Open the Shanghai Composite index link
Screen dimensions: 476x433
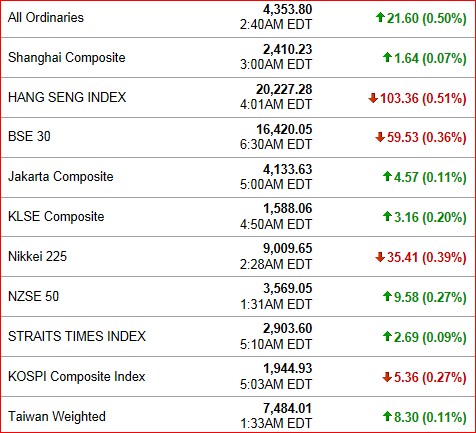pyautogui.click(x=67, y=58)
